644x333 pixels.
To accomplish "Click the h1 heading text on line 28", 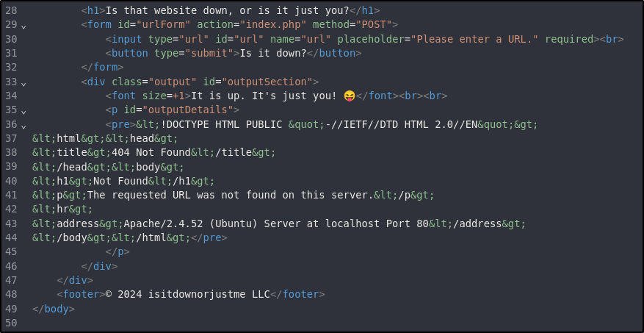I will coord(236,10).
